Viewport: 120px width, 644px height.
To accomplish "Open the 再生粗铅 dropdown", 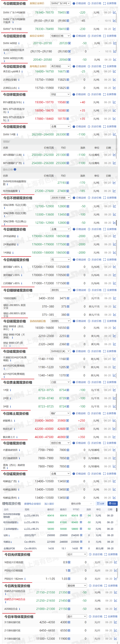I will [x=60, y=66].
